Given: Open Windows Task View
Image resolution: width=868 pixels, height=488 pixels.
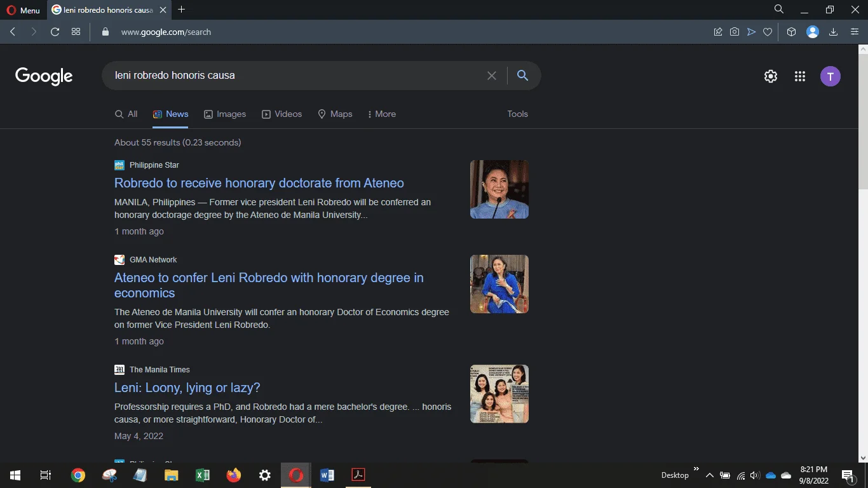Looking at the screenshot, I should point(46,475).
